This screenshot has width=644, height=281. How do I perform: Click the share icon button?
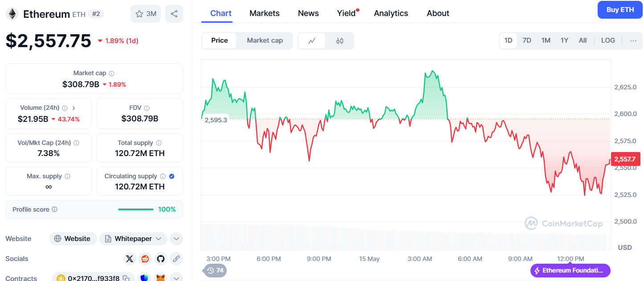(174, 14)
